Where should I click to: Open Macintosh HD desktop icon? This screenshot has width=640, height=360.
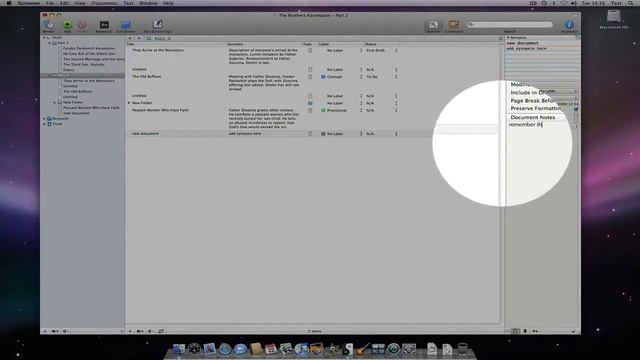614,19
